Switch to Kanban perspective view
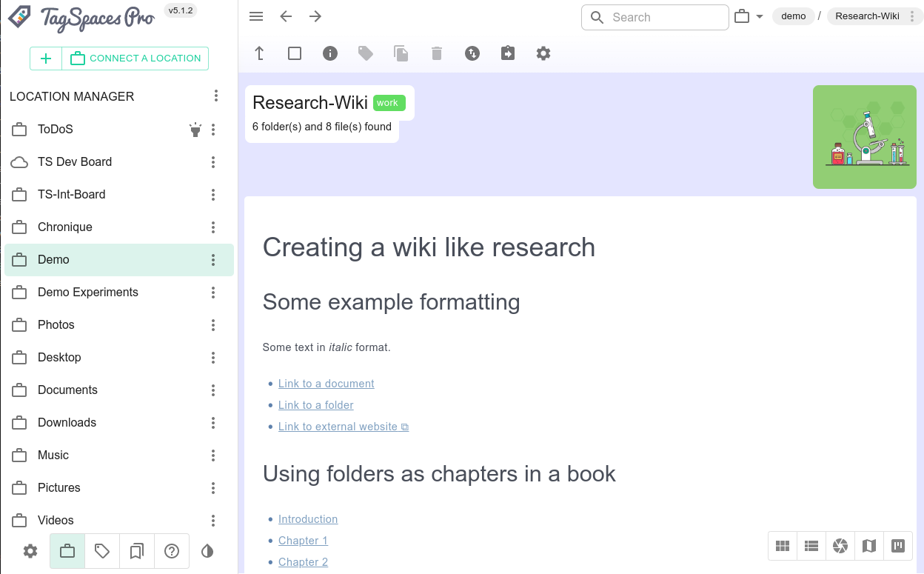924x574 pixels. coord(898,547)
